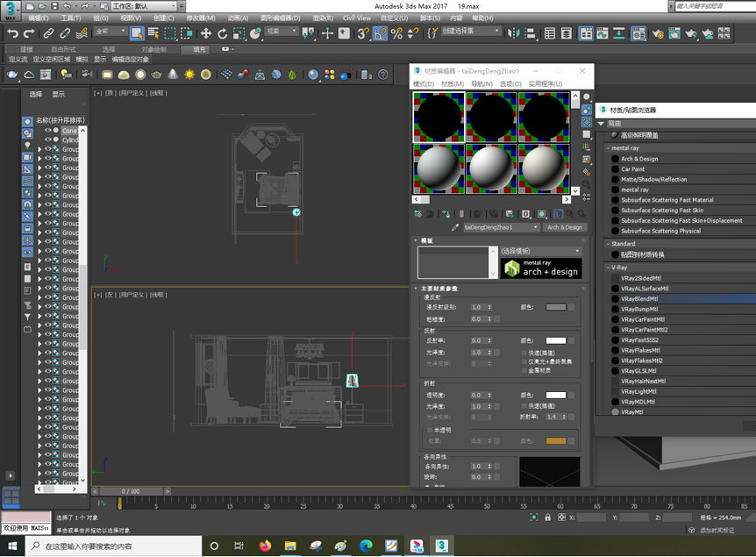Enable the 快速(插值) checkbox under 反射
Screen dimensions: 756x557
click(524, 353)
